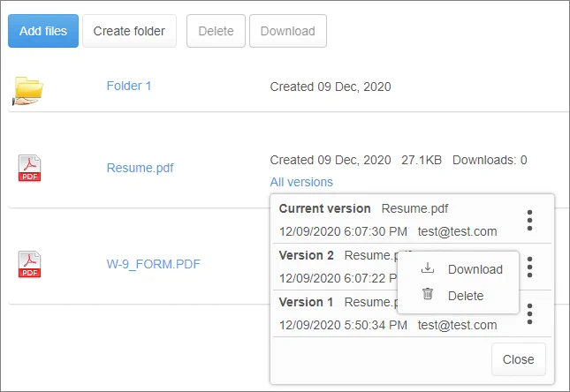The height and width of the screenshot is (392, 570).
Task: Click the Downloads: 0 text
Action: coord(490,160)
